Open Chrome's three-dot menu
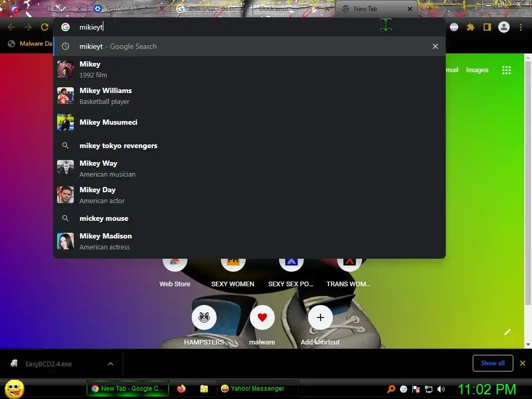Screen dimensions: 532x399 pyautogui.click(x=521, y=27)
